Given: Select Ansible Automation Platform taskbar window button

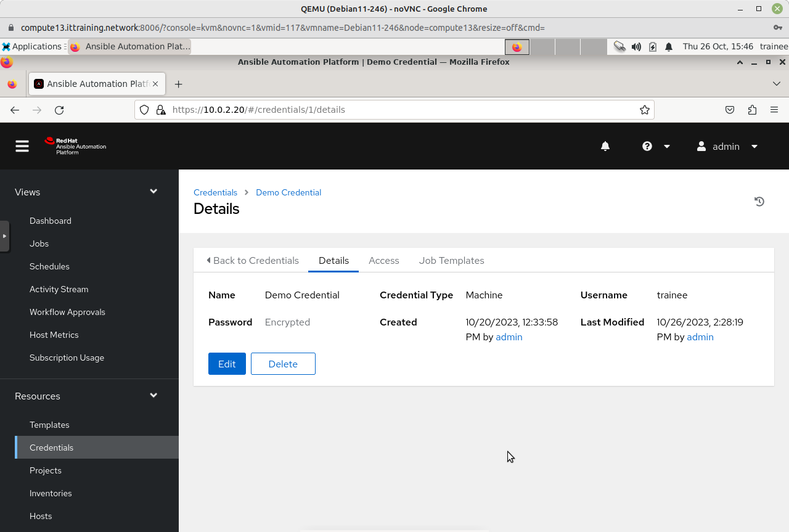Looking at the screenshot, I should coord(129,46).
